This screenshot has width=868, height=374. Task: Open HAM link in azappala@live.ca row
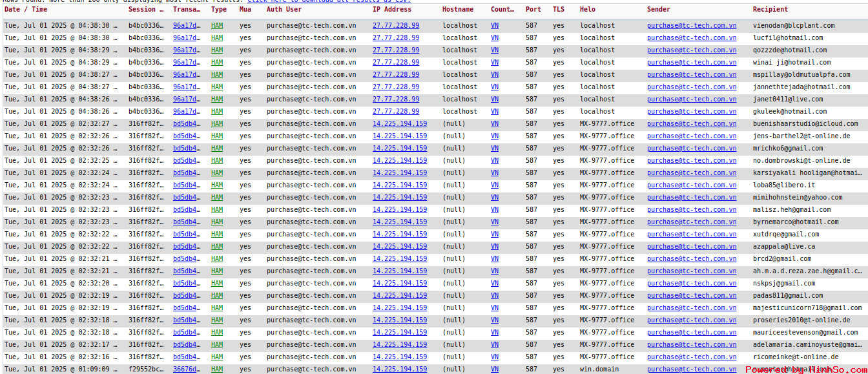point(217,247)
